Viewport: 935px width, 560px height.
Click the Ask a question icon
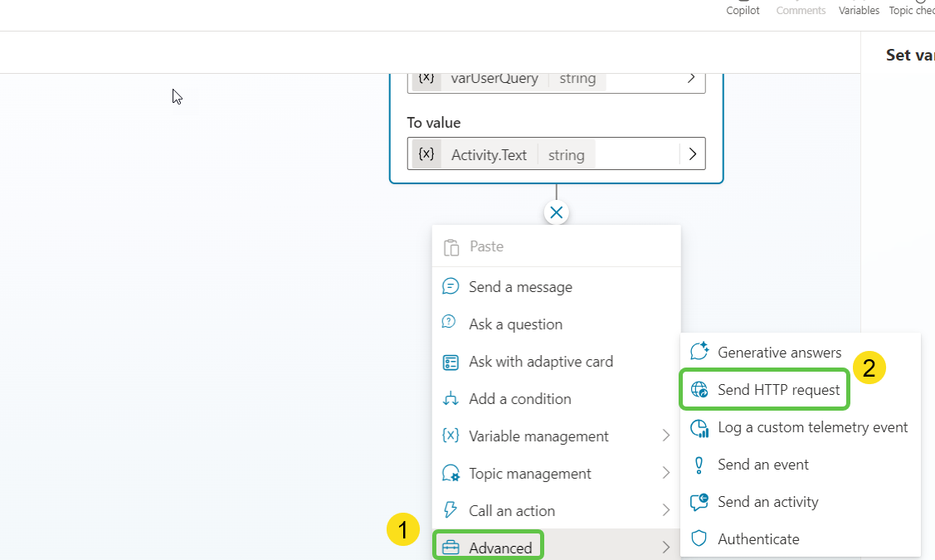point(450,324)
